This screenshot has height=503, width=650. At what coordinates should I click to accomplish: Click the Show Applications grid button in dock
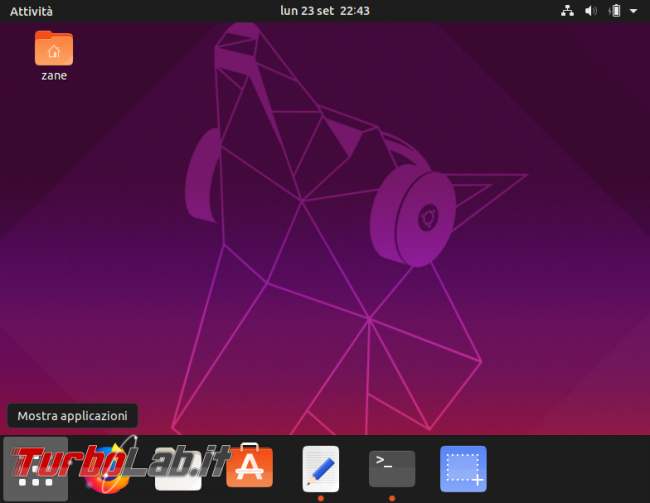click(x=36, y=469)
